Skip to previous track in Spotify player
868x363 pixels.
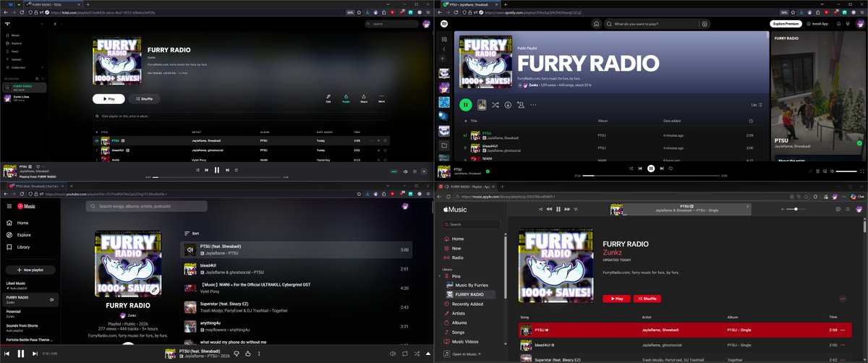point(641,168)
